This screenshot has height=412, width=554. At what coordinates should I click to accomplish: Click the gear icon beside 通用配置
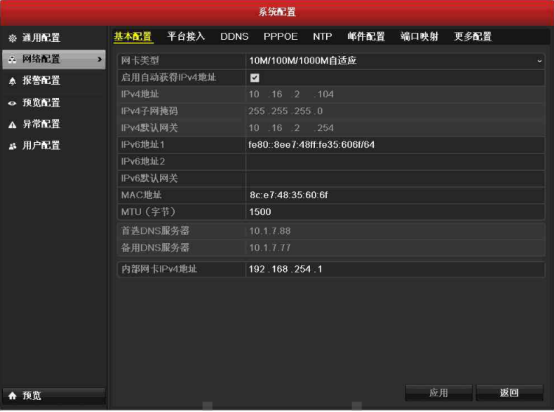click(x=12, y=38)
